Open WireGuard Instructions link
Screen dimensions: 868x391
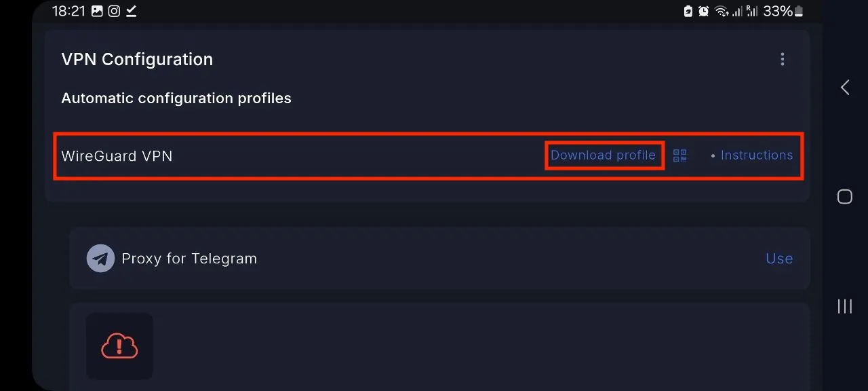click(757, 155)
